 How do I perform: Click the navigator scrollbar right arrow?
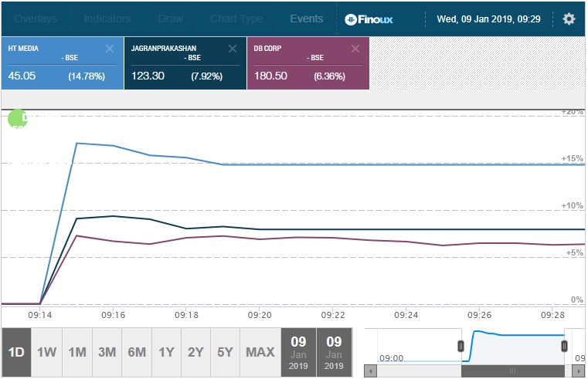click(578, 371)
